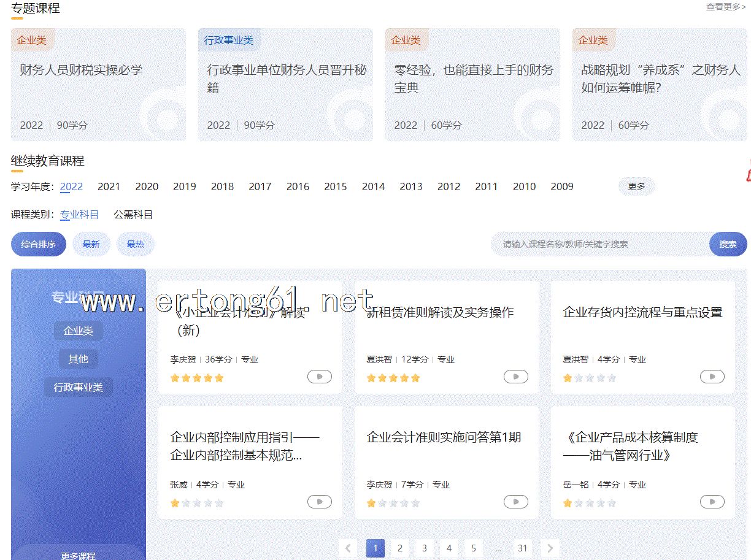Click play icon on 岳一铭 4学分 course
The image size is (751, 560).
pos(712,502)
